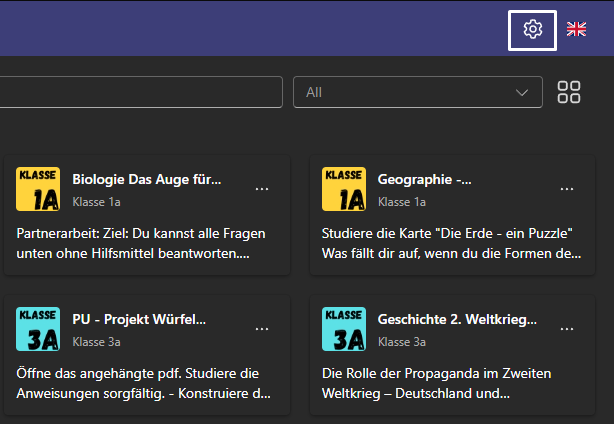
Task: Open settings via the gear icon
Action: (533, 30)
